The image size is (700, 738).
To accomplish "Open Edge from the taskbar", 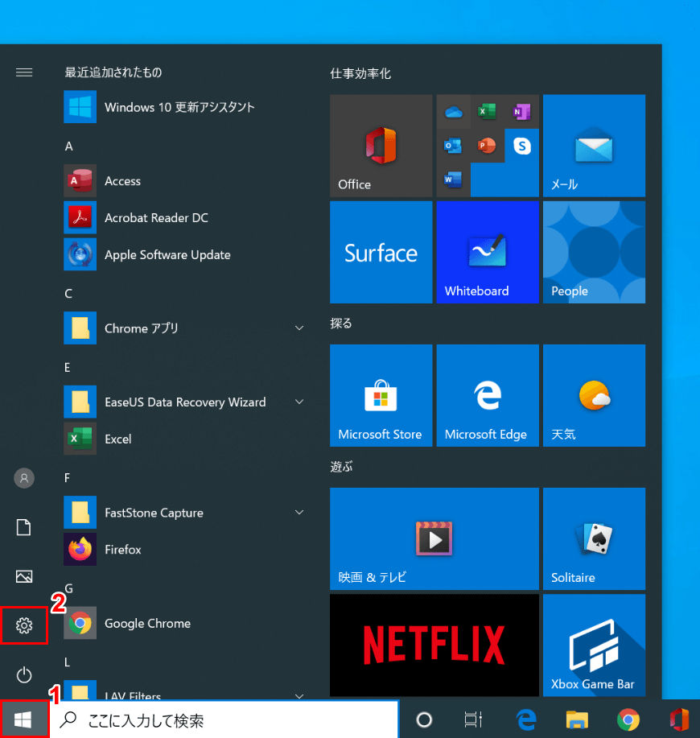I will [x=526, y=719].
